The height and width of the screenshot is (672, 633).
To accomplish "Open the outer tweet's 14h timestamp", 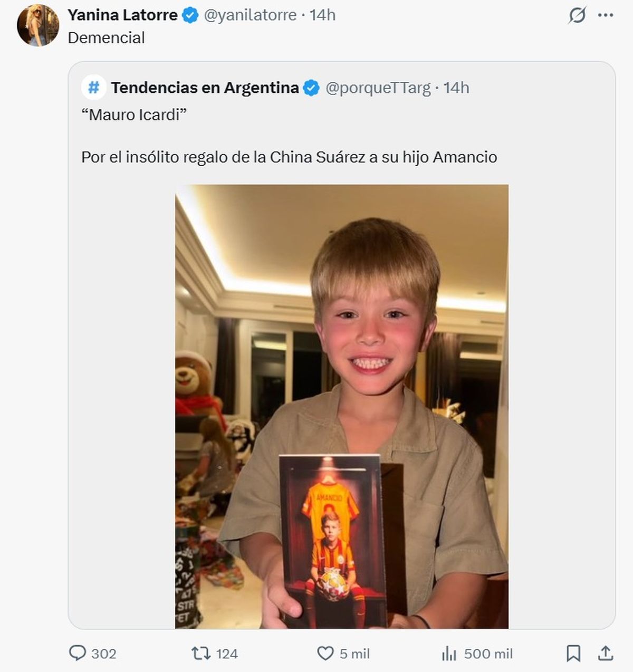I will [x=322, y=15].
